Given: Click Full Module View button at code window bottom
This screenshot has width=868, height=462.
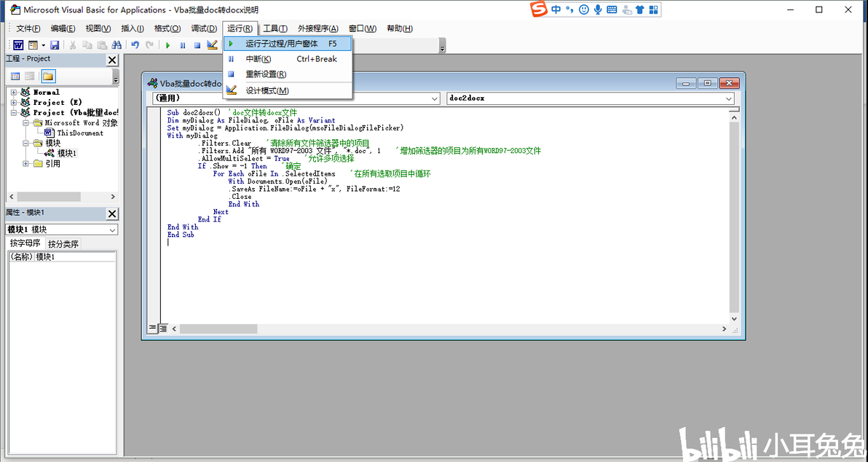Looking at the screenshot, I should [x=163, y=329].
